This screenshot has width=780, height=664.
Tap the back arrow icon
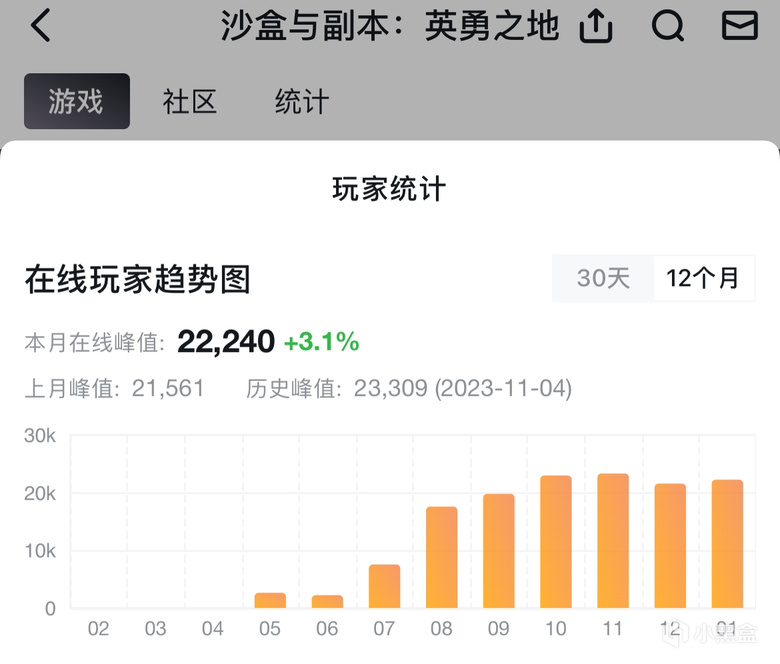point(41,25)
